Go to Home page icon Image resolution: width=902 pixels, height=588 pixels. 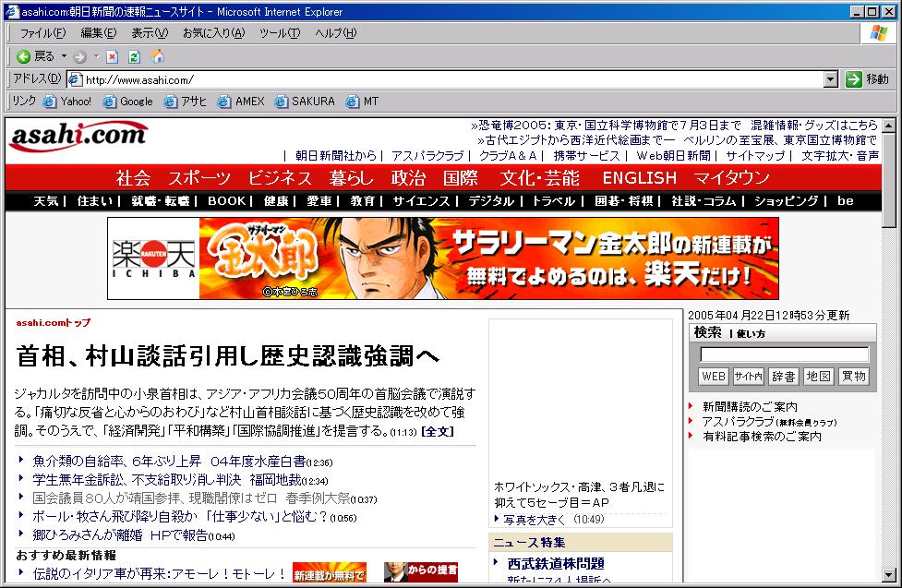pyautogui.click(x=157, y=56)
